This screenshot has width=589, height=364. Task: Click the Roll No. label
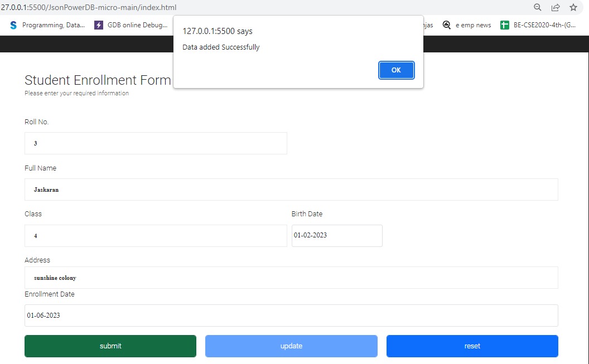click(x=37, y=122)
